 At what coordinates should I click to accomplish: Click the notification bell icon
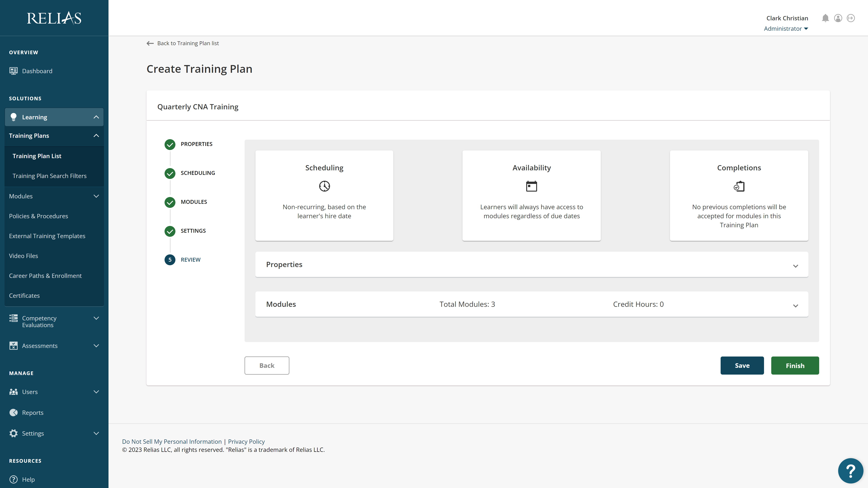pyautogui.click(x=825, y=18)
